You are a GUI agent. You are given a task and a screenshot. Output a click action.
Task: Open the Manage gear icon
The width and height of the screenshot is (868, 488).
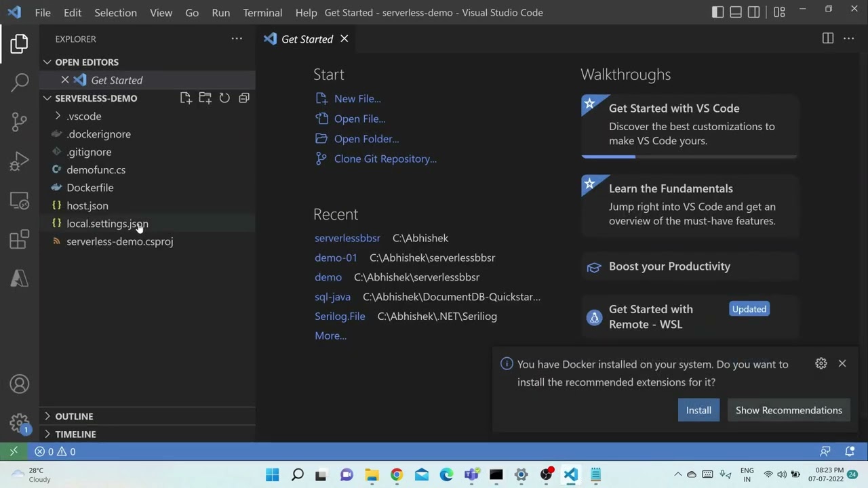(x=20, y=424)
